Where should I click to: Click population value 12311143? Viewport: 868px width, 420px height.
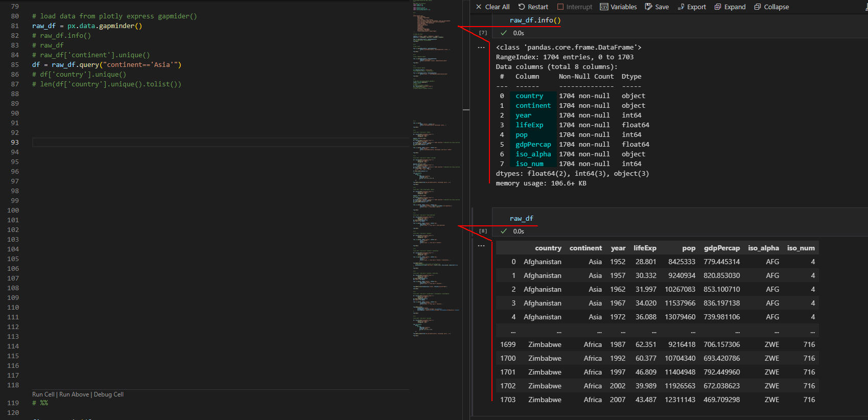[680, 400]
